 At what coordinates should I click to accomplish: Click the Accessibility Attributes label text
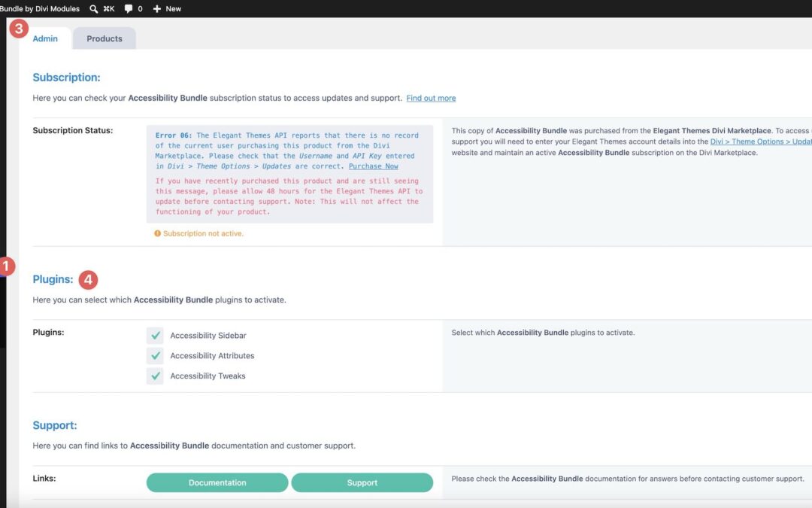(212, 356)
